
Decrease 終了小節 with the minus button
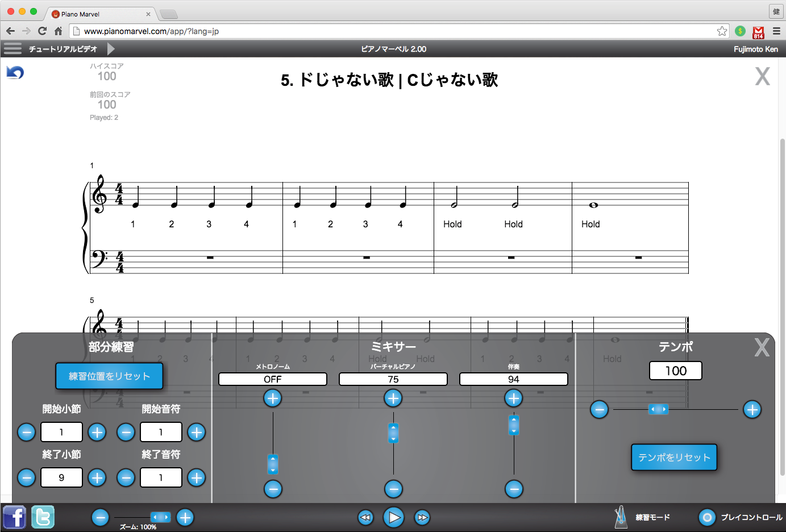[27, 478]
